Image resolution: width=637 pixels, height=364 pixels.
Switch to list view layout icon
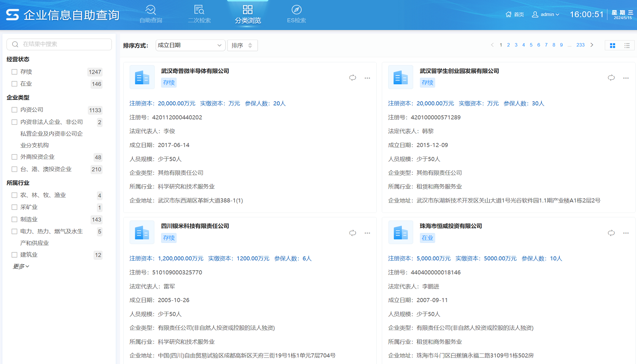627,45
